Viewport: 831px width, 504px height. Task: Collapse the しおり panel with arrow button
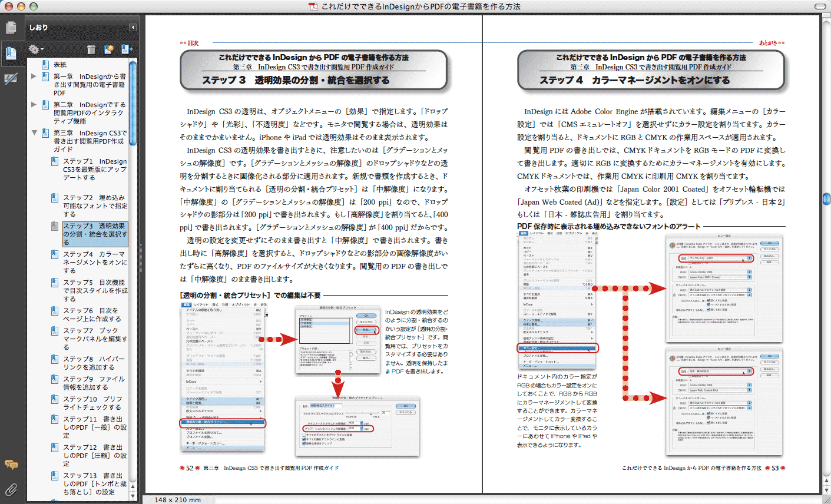(x=133, y=28)
